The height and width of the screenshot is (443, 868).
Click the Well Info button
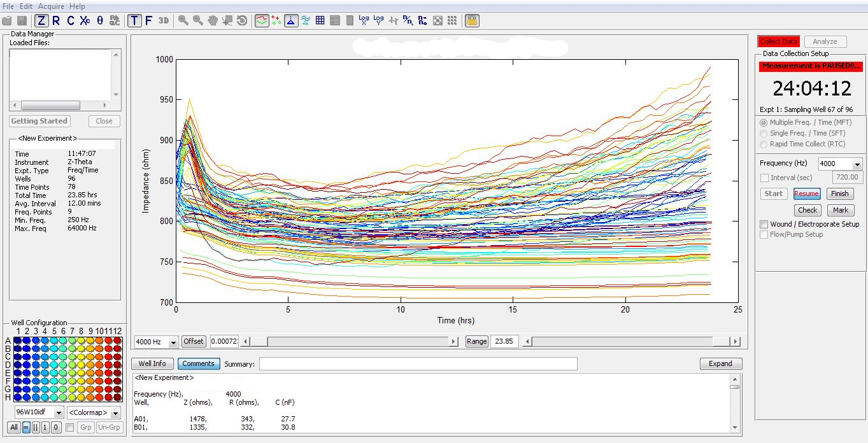click(x=152, y=364)
